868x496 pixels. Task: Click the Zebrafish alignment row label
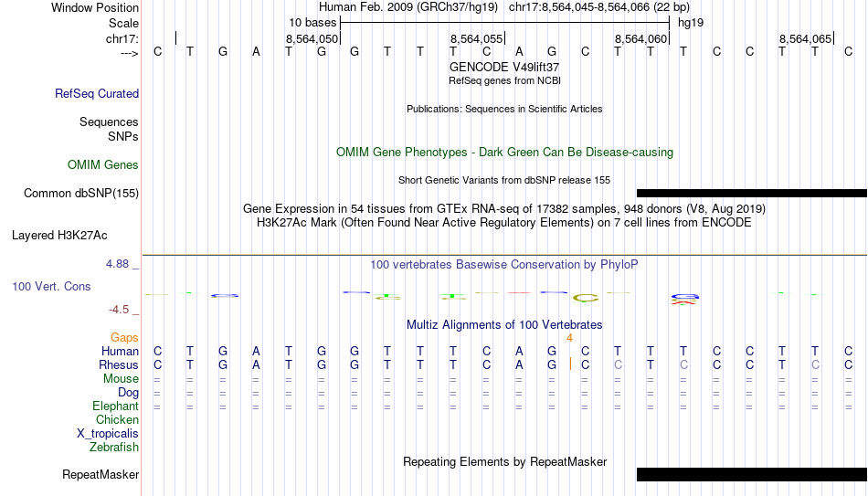114,447
